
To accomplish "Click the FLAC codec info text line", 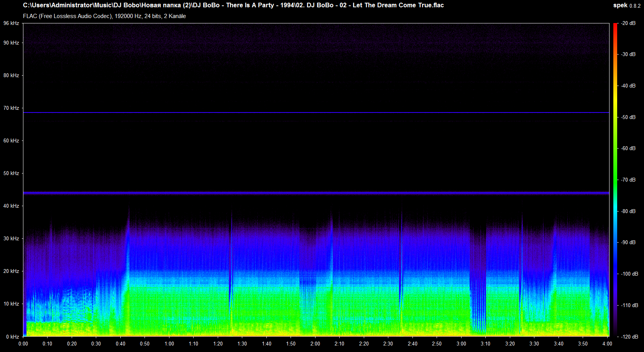I will (x=104, y=16).
